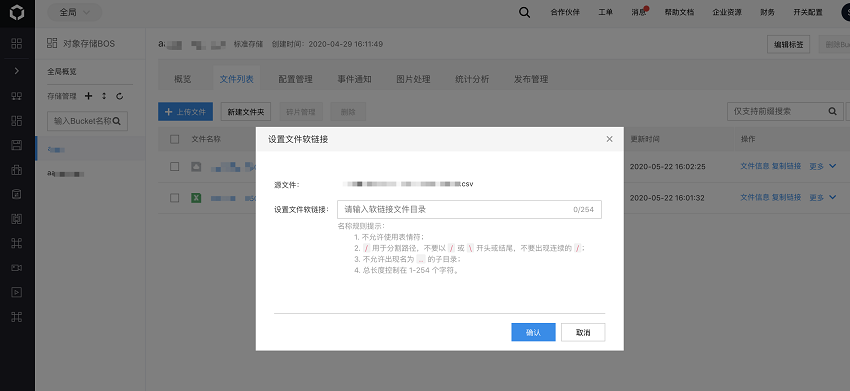Screen dimensions: 850x391
Task: Select the bucket starting with aa in the sidebar
Action: pos(66,174)
